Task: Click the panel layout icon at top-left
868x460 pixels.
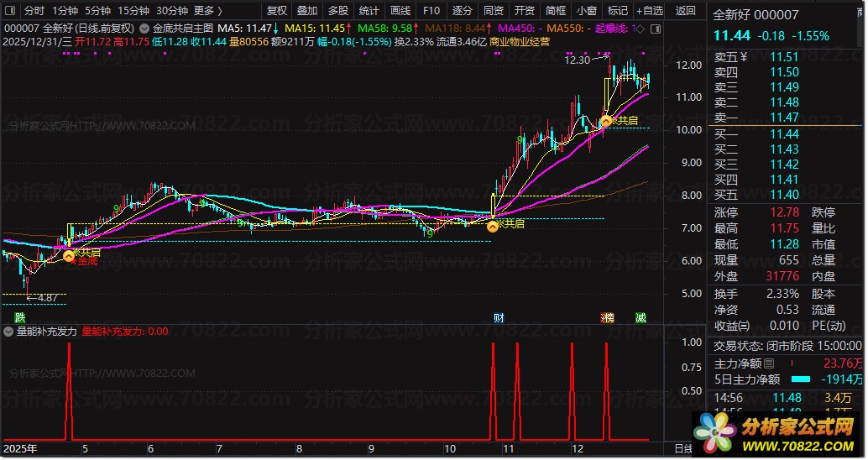Action: coord(10,11)
